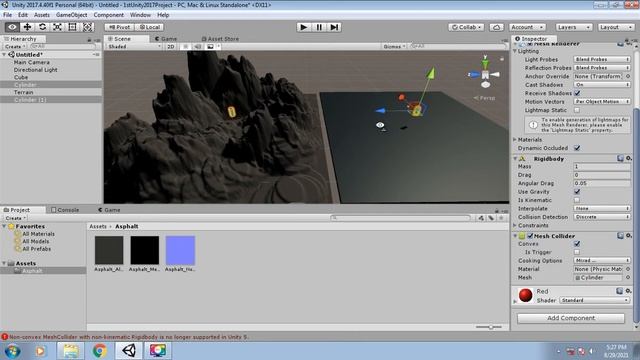640x360 pixels.
Task: Toggle scene lighting icon in Scene toolbar
Action: [186, 47]
